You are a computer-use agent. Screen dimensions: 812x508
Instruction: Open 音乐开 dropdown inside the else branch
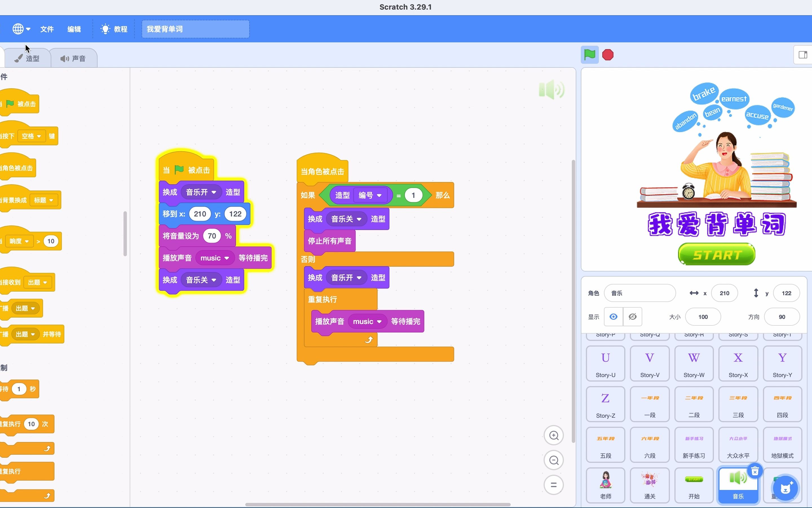coord(346,278)
